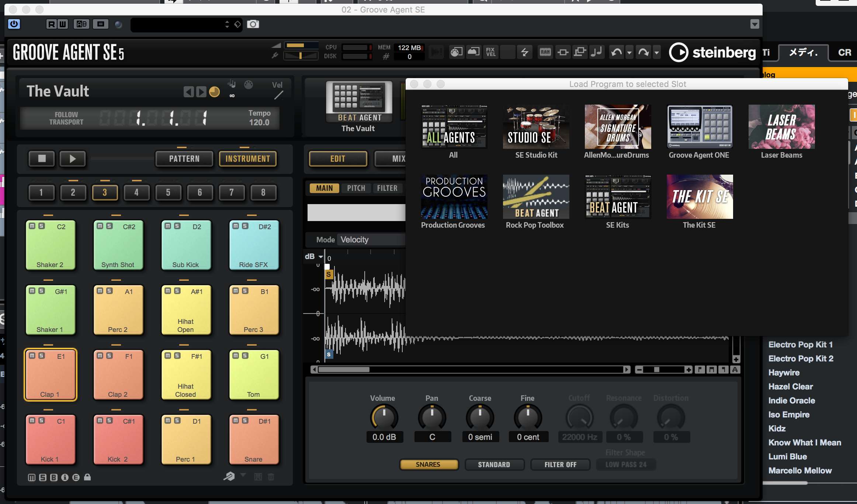Click the plug-in power bypass button

pos(14,24)
